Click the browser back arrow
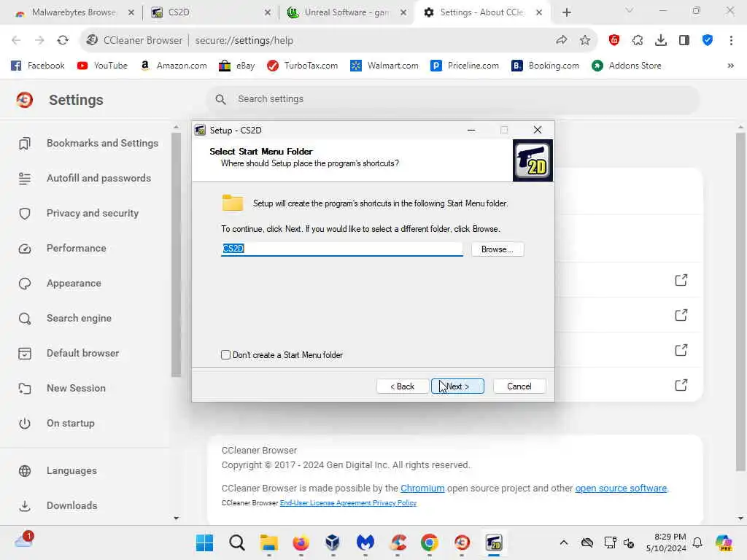The width and height of the screenshot is (747, 560). tap(16, 41)
